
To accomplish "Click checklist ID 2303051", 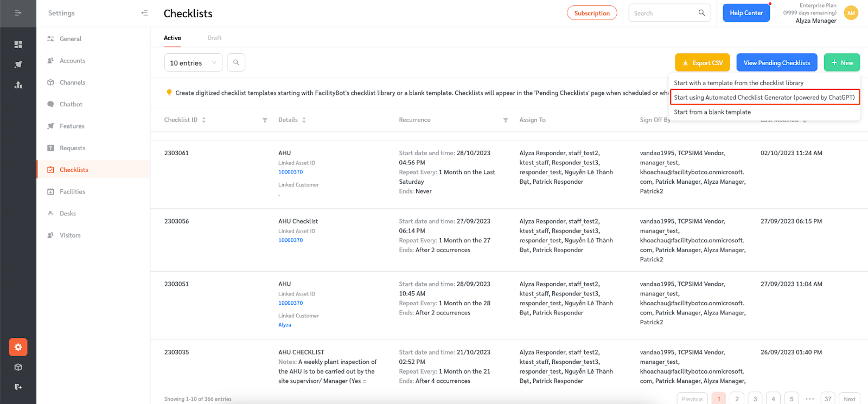I will (177, 284).
